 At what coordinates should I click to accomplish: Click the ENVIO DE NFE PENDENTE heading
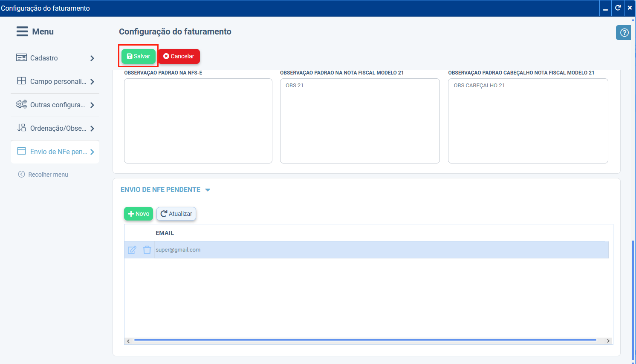coord(160,190)
